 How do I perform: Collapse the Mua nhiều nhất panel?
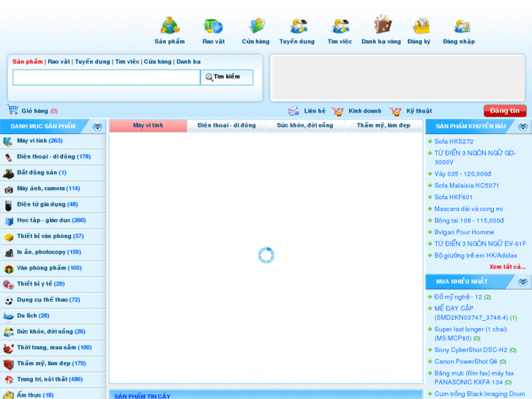[522, 282]
